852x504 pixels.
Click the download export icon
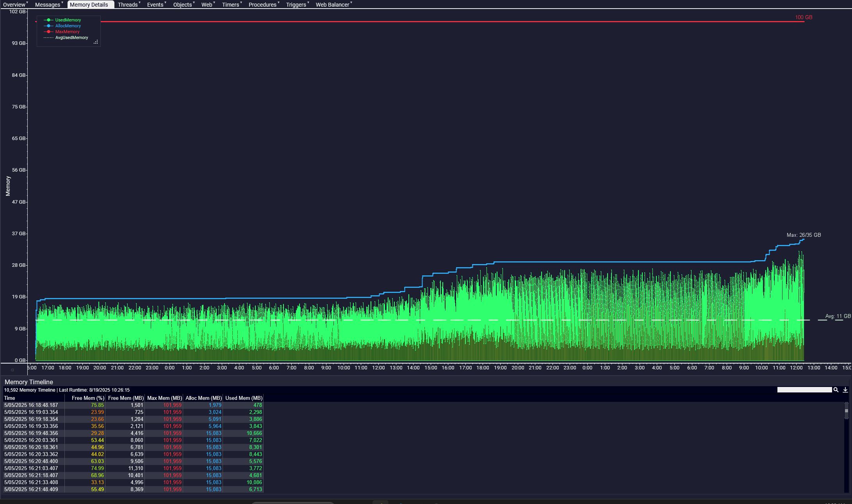click(x=845, y=390)
